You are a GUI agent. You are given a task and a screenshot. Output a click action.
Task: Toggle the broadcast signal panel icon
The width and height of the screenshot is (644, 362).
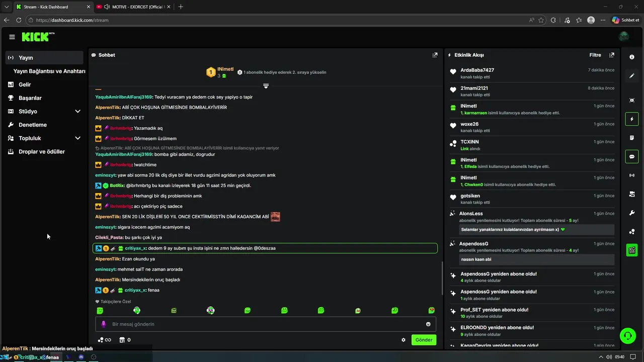(632, 175)
